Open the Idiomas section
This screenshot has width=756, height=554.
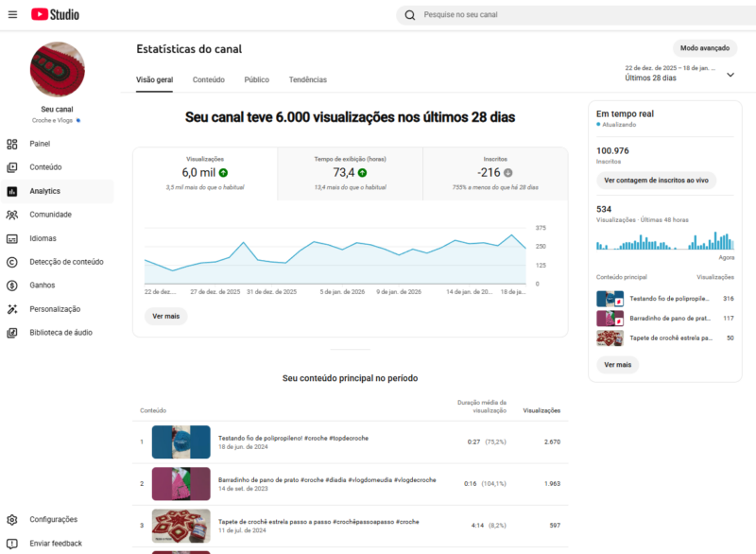click(x=45, y=238)
